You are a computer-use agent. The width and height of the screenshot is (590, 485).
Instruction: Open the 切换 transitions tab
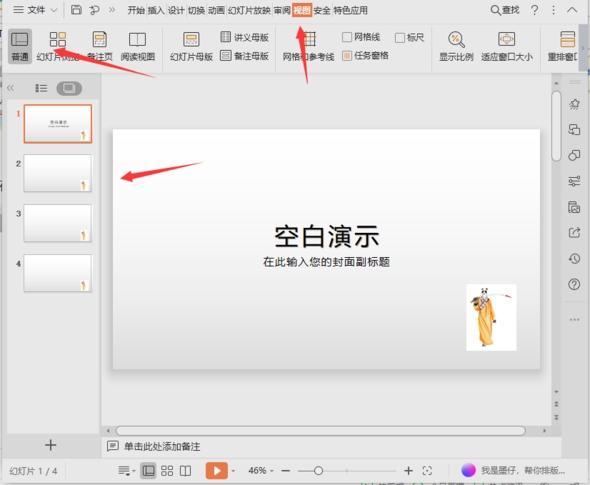pos(196,10)
